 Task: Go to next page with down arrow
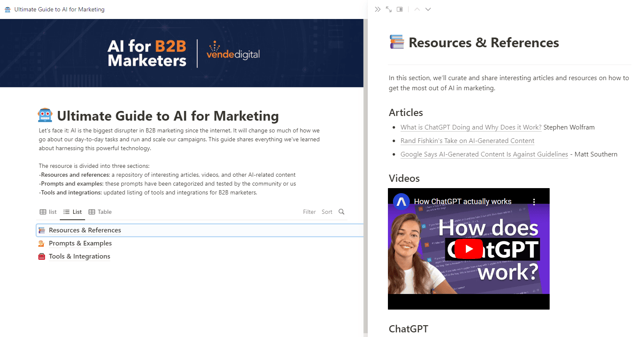point(428,9)
